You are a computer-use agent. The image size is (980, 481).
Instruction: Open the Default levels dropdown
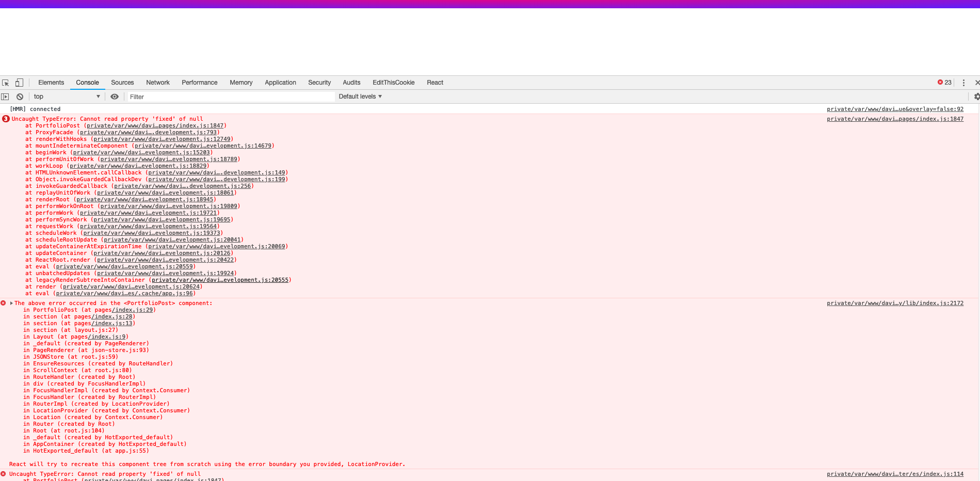(360, 97)
